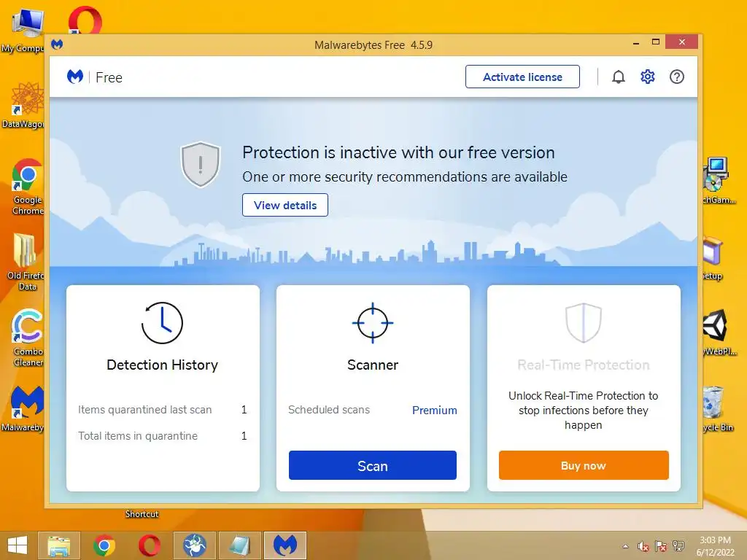Viewport: 747px width, 560px height.
Task: Select the Malwarebytes desktop shortcut
Action: 24,408
